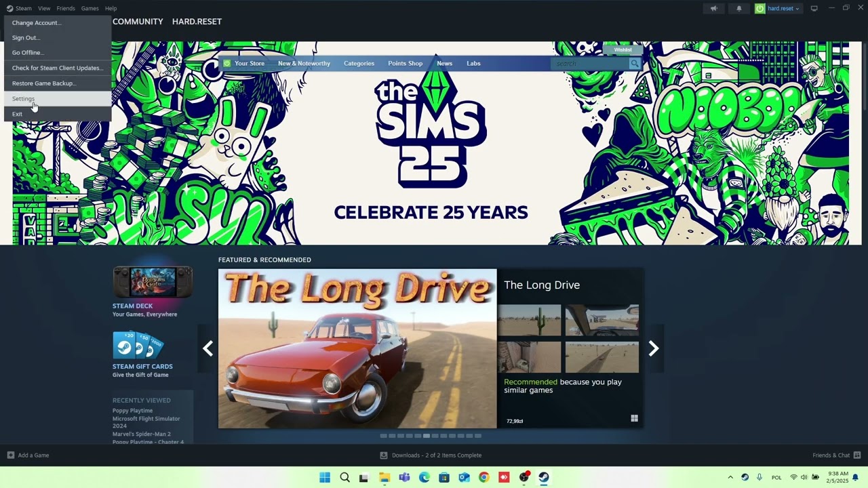Open File Explorer from the taskbar
The image size is (868, 488).
pos(384,477)
